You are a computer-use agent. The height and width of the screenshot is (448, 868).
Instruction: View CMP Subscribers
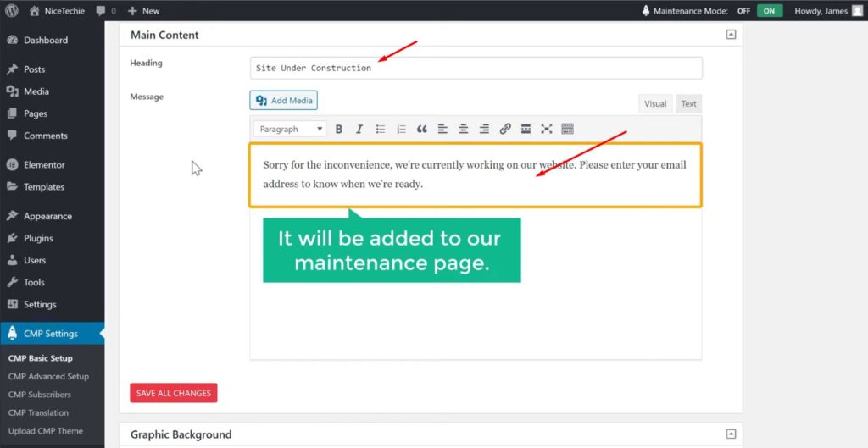tap(39, 395)
